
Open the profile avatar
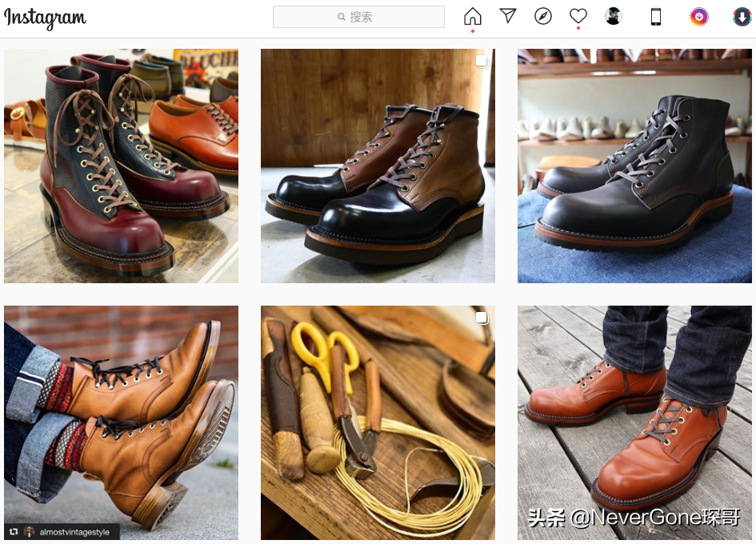[x=614, y=16]
